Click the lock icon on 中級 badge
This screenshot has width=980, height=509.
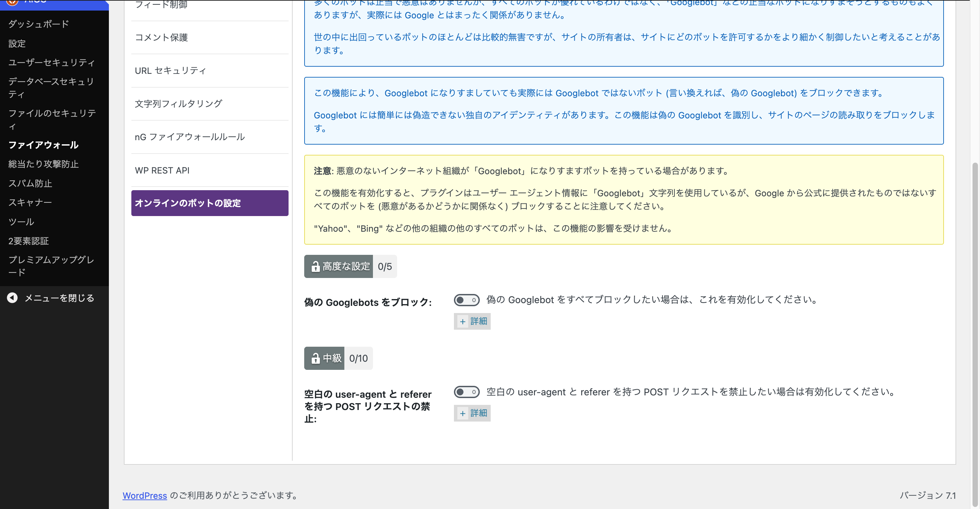(315, 358)
